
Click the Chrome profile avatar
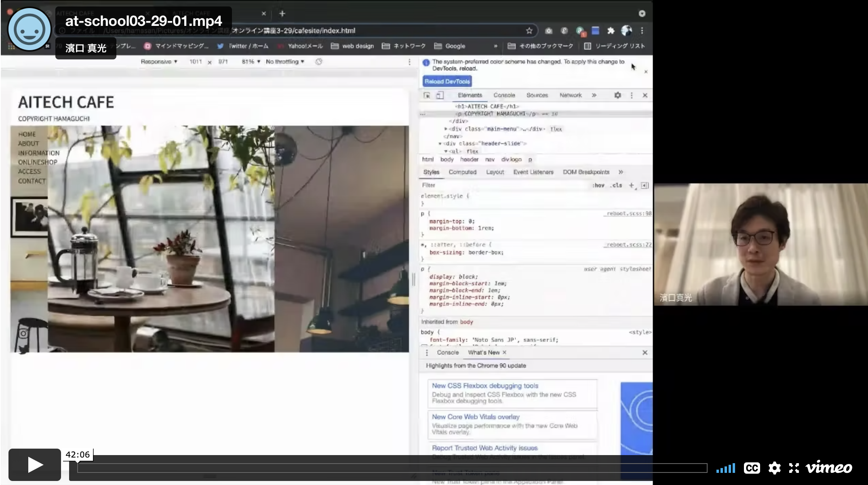pyautogui.click(x=626, y=31)
